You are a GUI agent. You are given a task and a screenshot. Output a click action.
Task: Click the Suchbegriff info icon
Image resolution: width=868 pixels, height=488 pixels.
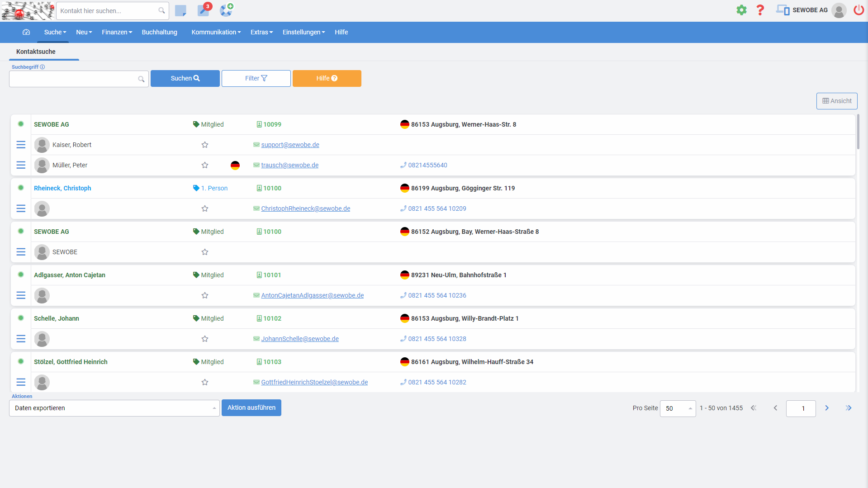pyautogui.click(x=43, y=67)
